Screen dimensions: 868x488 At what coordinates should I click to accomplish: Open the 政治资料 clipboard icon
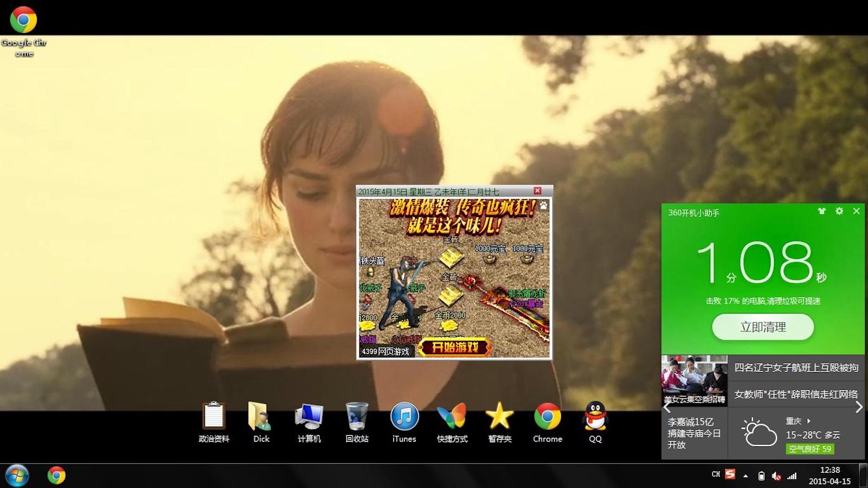[214, 418]
